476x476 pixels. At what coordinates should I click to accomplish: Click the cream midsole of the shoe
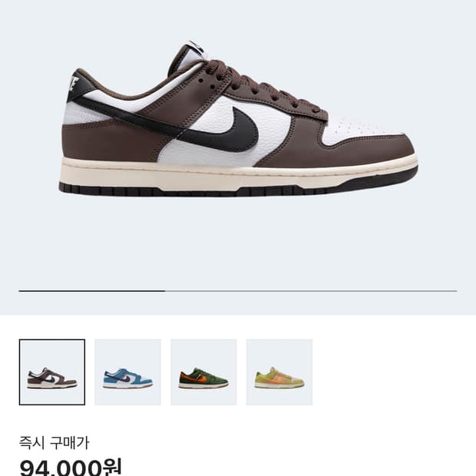[x=236, y=176]
